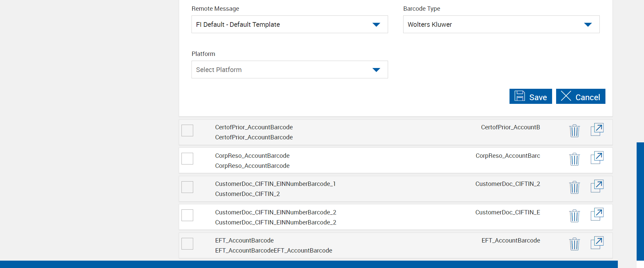Open the Select Platform dropdown

289,70
